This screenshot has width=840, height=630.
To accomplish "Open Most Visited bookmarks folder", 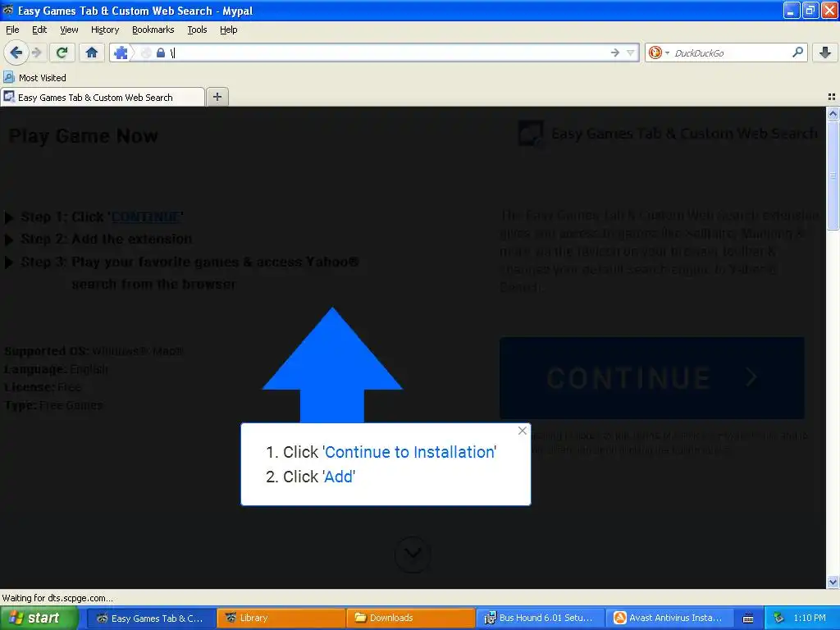I will click(34, 78).
